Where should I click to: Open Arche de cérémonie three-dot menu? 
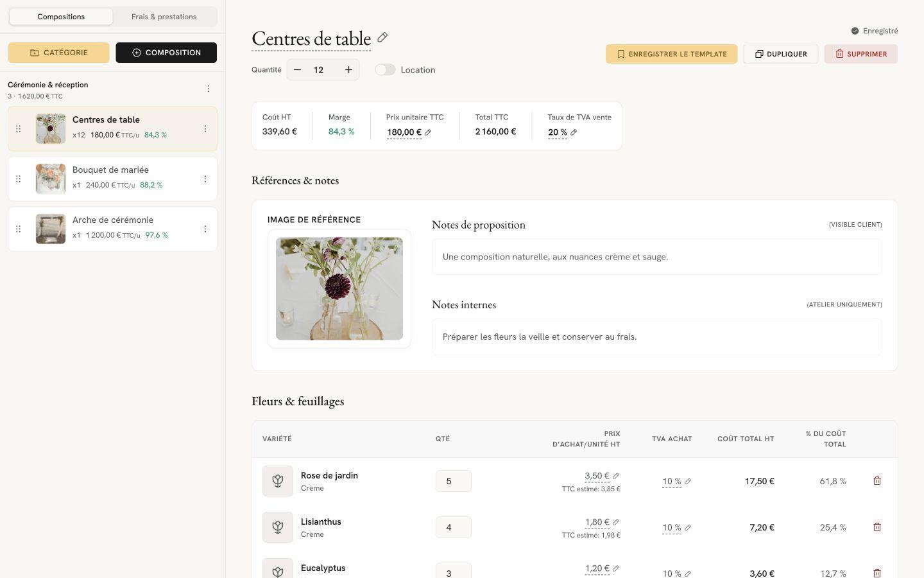[x=205, y=229]
